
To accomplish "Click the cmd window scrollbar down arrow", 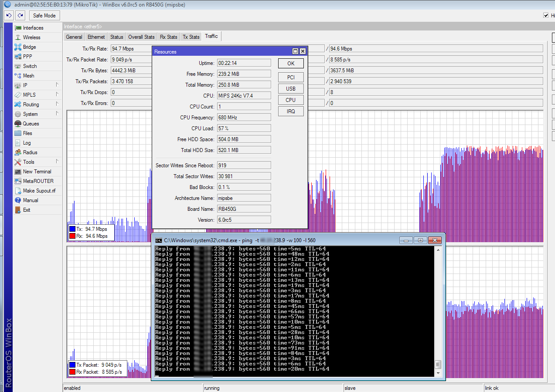I will pyautogui.click(x=438, y=372).
